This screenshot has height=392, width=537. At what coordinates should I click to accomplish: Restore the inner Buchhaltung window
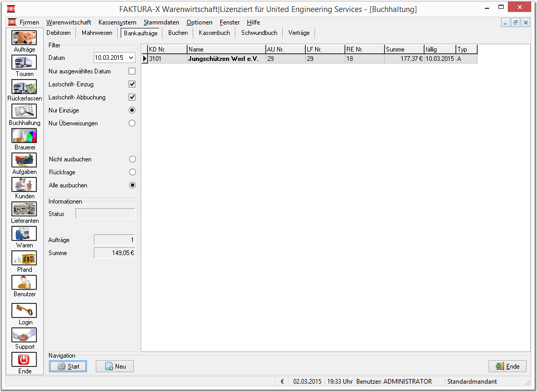click(516, 22)
